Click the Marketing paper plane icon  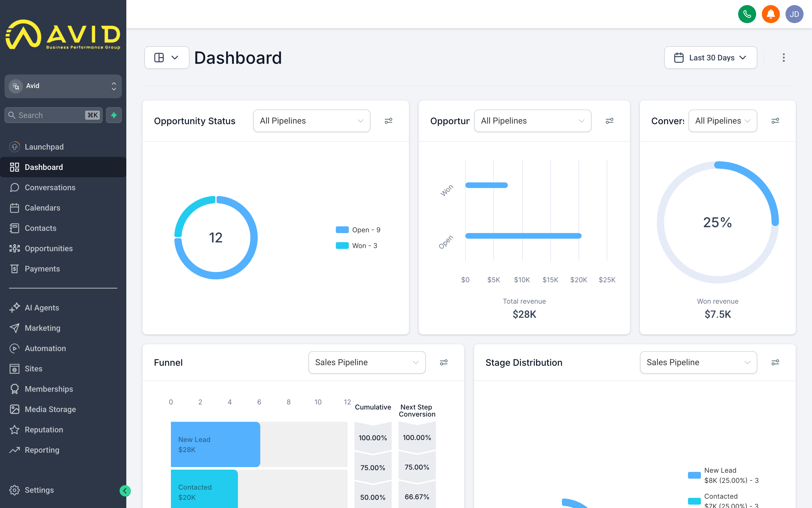click(14, 328)
